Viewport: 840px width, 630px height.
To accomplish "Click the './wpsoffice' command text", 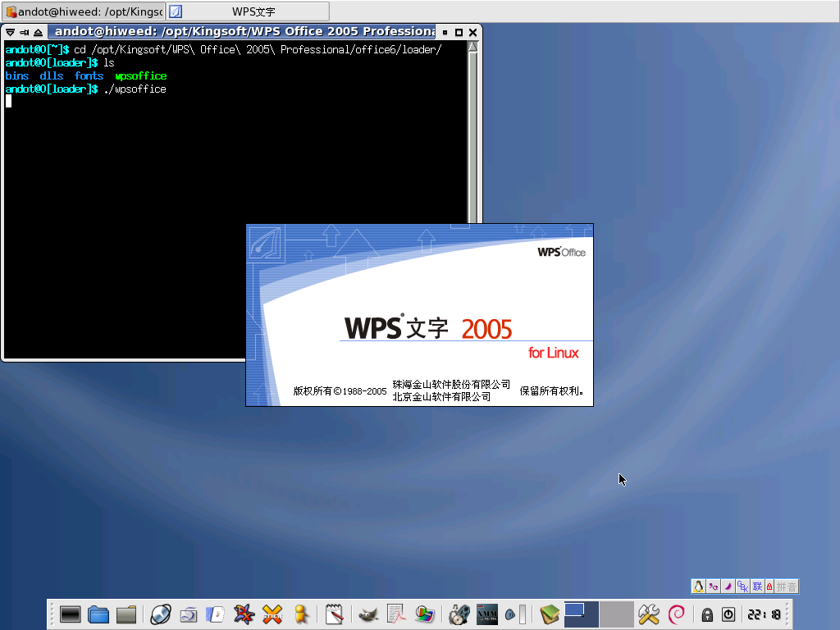I will [135, 89].
